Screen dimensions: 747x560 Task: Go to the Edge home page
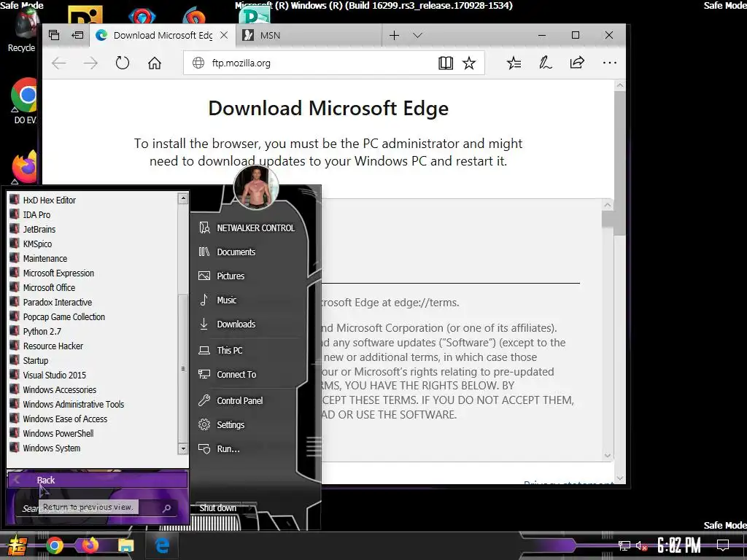click(155, 63)
